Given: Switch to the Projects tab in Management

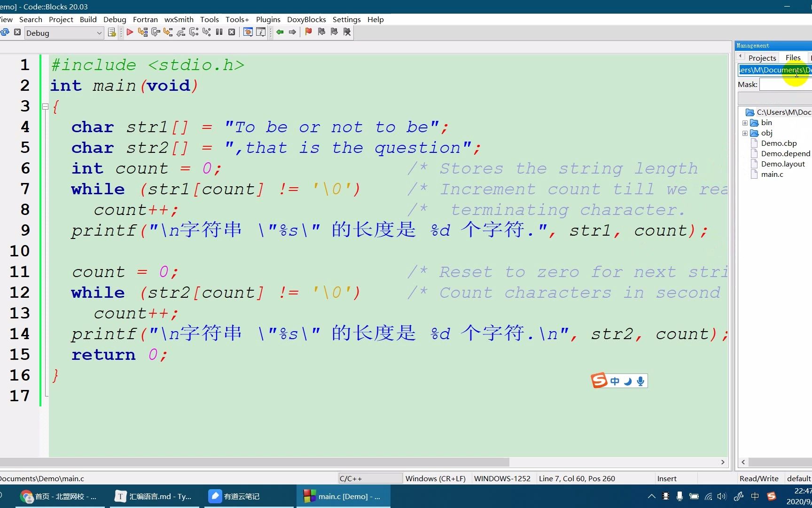Looking at the screenshot, I should coord(762,57).
